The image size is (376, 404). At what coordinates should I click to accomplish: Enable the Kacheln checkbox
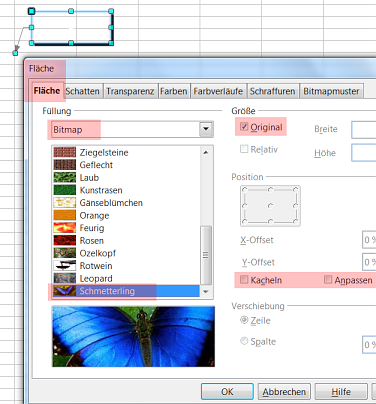[244, 279]
